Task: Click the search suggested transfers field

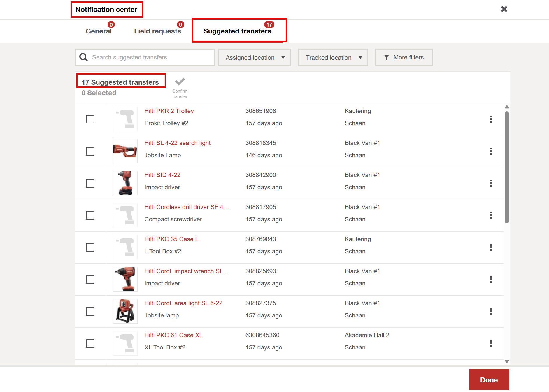Action: (x=145, y=57)
